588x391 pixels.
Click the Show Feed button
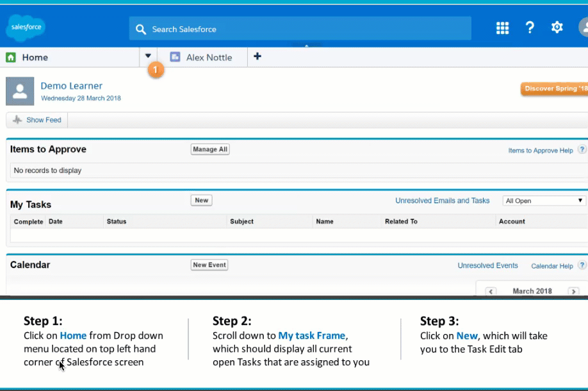tap(37, 120)
